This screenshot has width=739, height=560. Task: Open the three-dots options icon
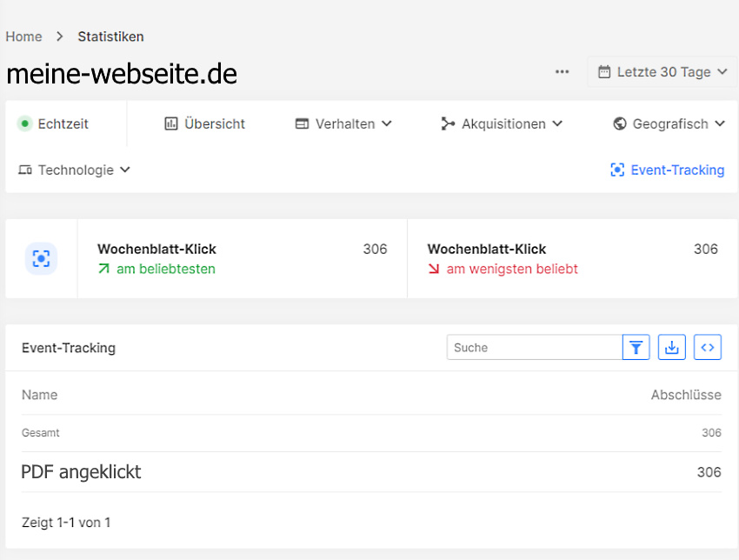coord(562,72)
